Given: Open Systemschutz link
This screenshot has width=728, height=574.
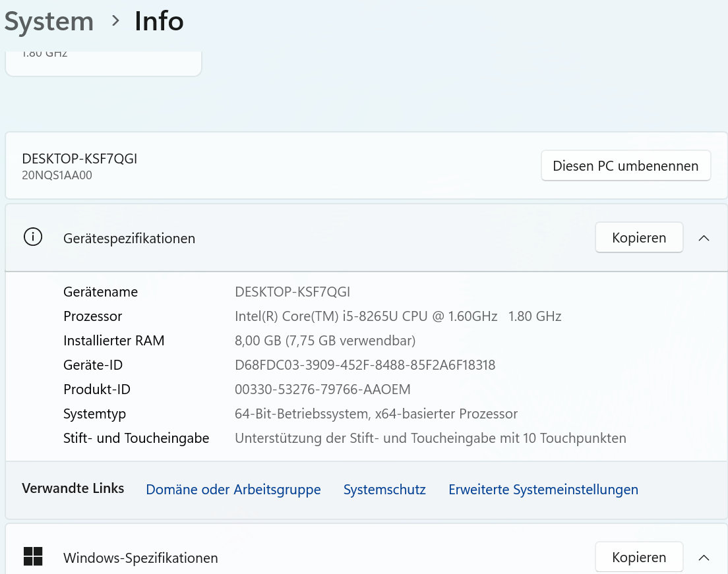Looking at the screenshot, I should [384, 490].
